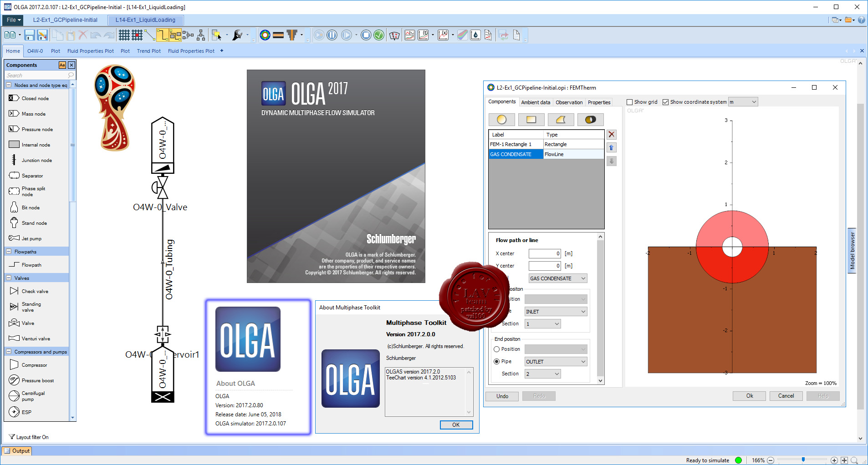
Task: Move selected shape up with blue arrow
Action: click(612, 148)
